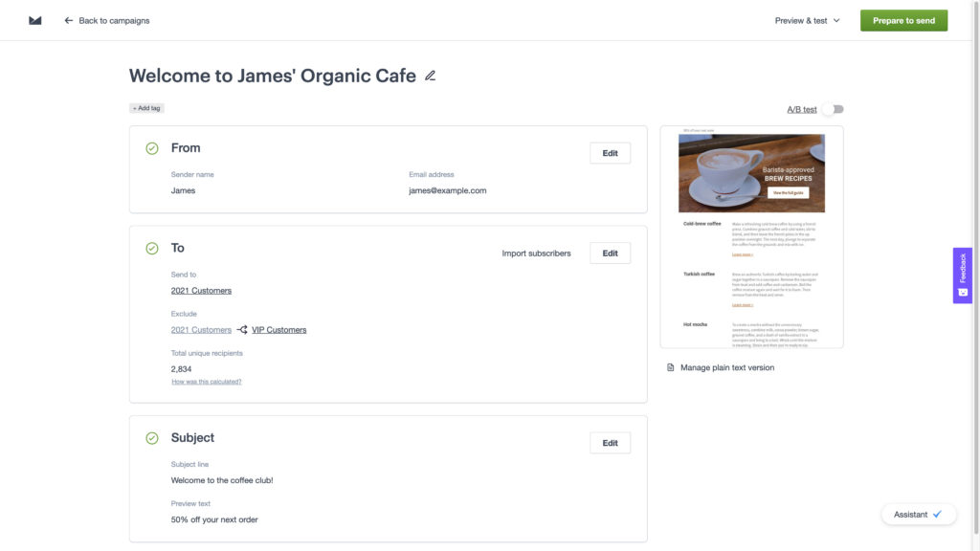
Task: Edit the Subject line section
Action: pos(610,443)
